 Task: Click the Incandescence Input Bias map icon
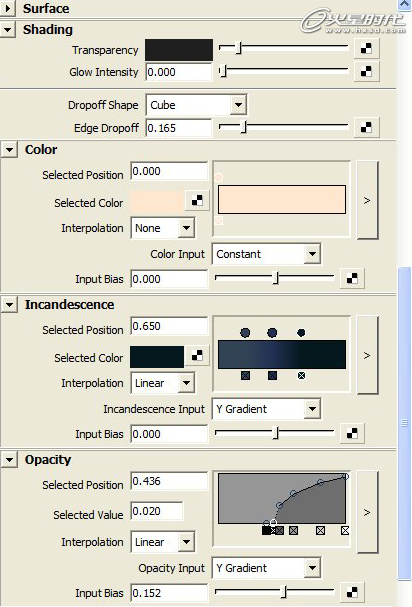click(352, 434)
